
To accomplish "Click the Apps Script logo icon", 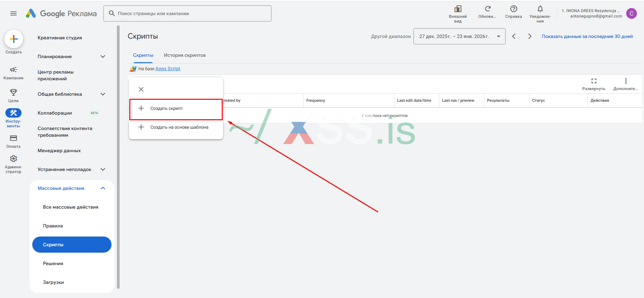I will tap(133, 69).
